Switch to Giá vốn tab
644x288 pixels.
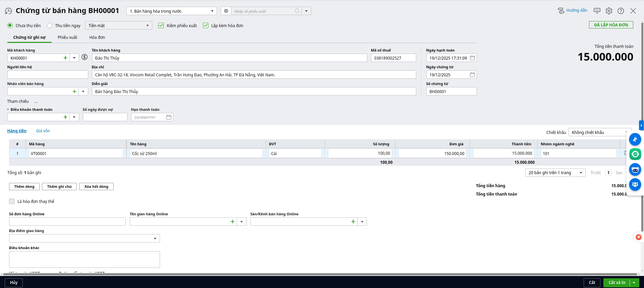(x=43, y=131)
